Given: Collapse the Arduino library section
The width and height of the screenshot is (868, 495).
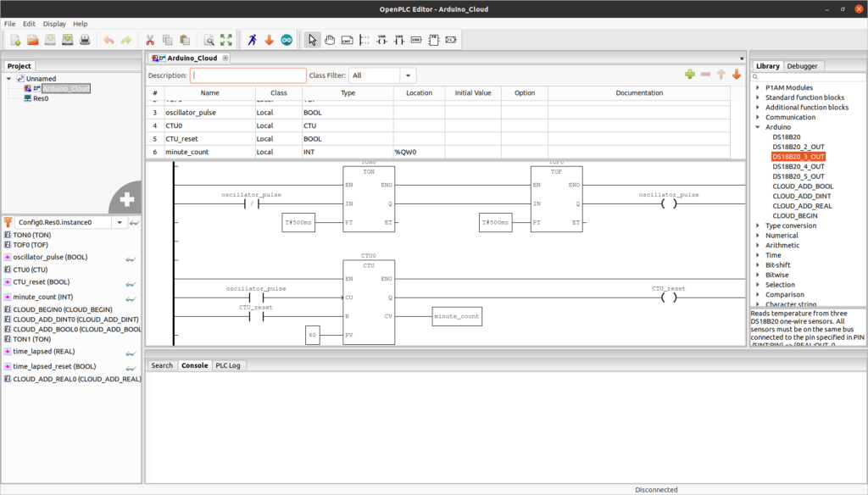Looking at the screenshot, I should (x=759, y=126).
